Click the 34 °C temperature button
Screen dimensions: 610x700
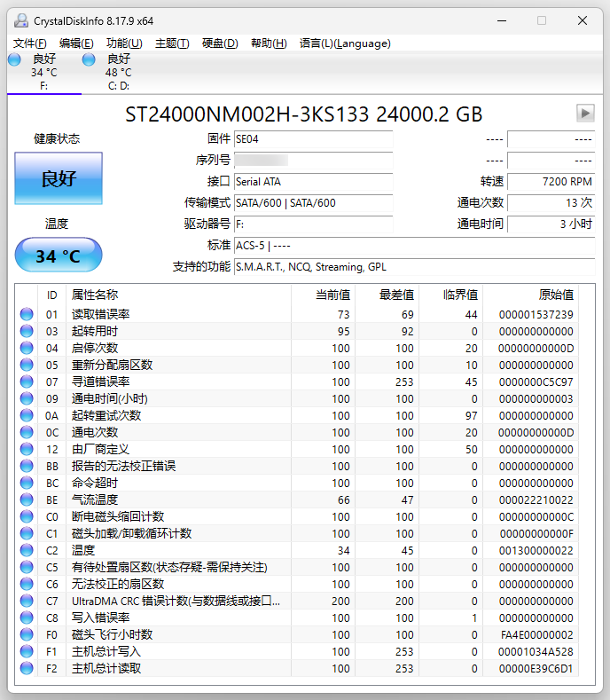tap(59, 255)
